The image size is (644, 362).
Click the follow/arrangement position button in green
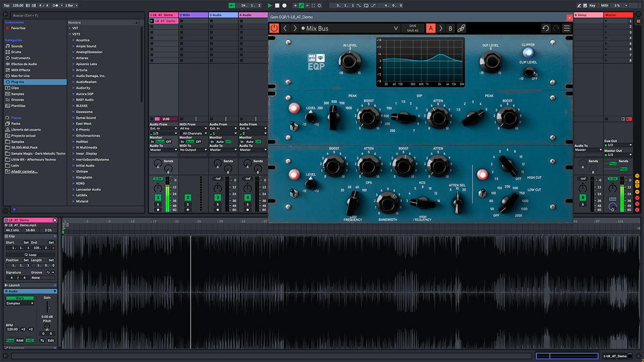click(231, 5)
